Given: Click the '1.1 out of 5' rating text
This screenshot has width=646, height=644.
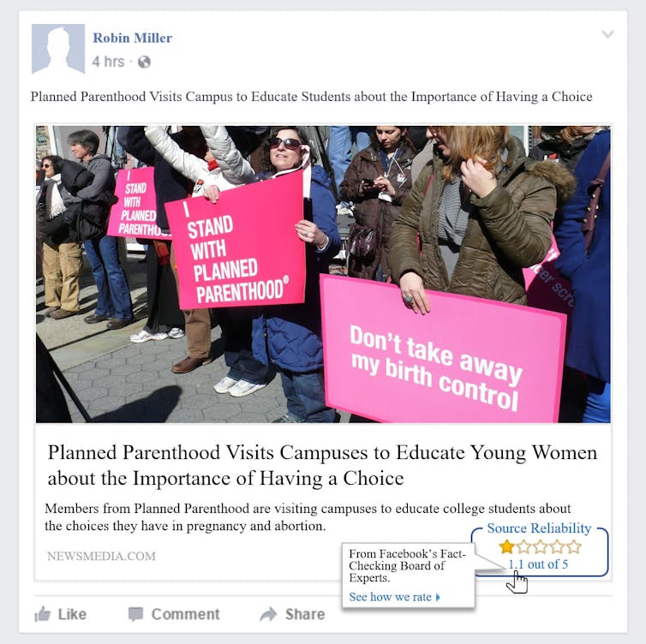Looking at the screenshot, I should [538, 564].
